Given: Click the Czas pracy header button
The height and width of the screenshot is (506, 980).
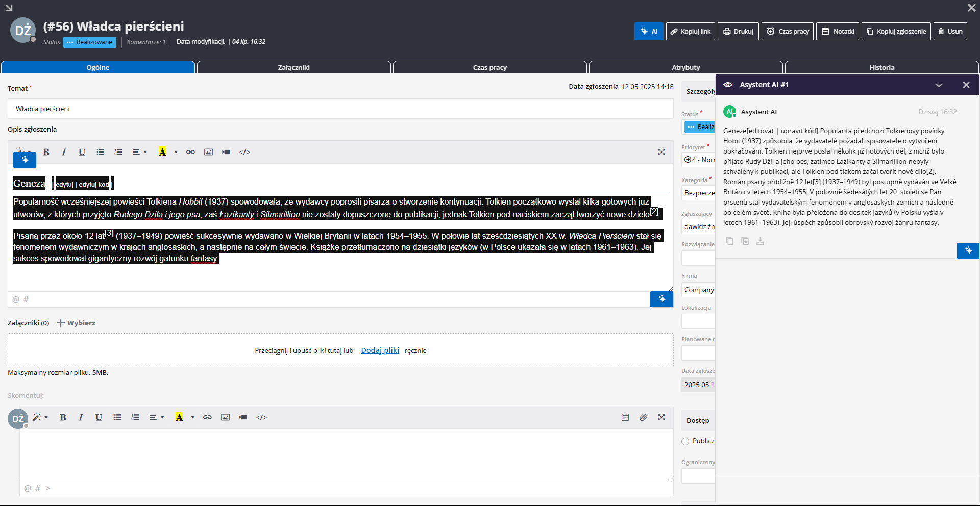Looking at the screenshot, I should click(x=788, y=31).
